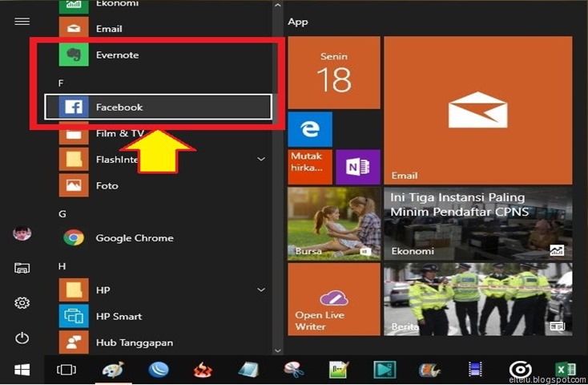
Task: Click the Windows Start button
Action: [x=22, y=370]
